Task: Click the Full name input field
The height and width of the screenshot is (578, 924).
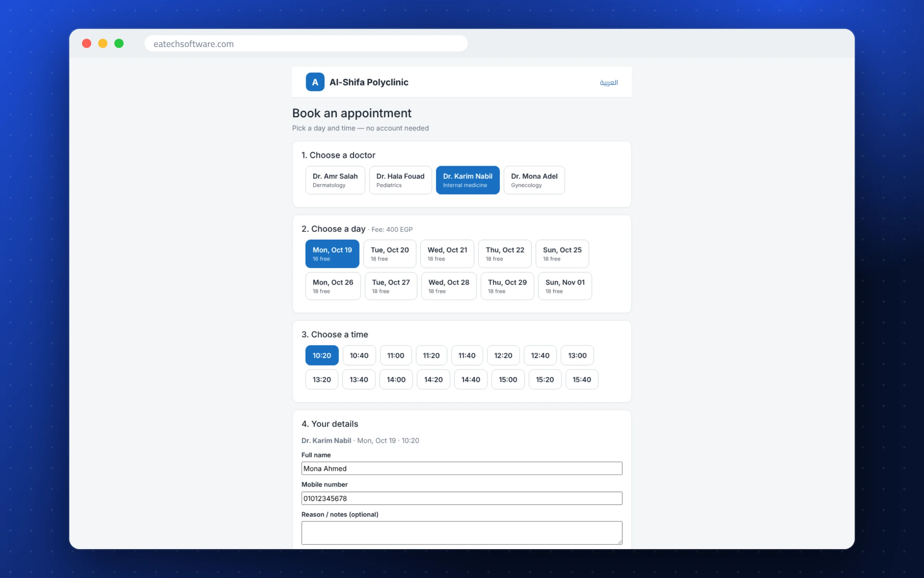Action: [x=462, y=468]
